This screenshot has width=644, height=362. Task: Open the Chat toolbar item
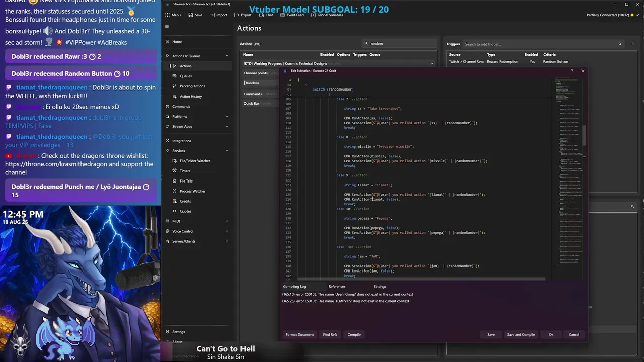coord(266,15)
